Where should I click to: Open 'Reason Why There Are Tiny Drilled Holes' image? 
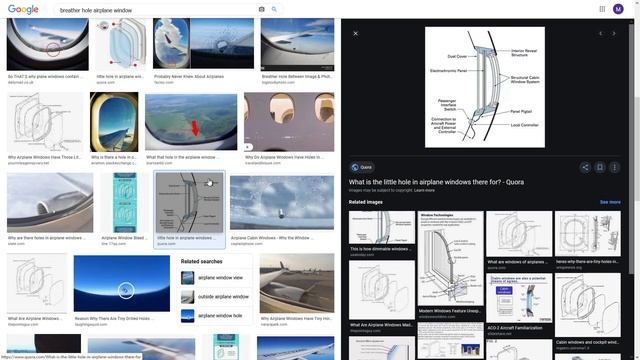click(x=122, y=284)
